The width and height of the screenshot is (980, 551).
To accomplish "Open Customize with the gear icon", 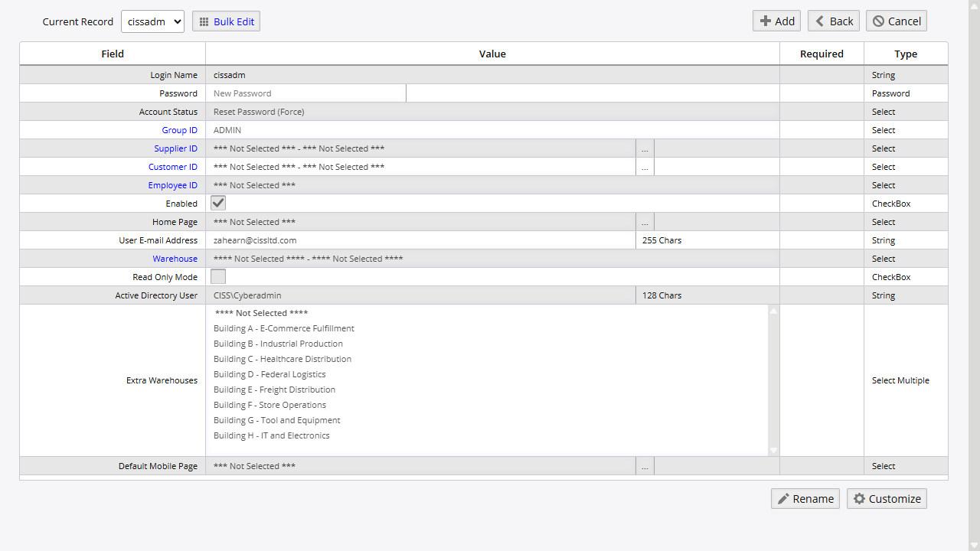I will click(x=887, y=499).
